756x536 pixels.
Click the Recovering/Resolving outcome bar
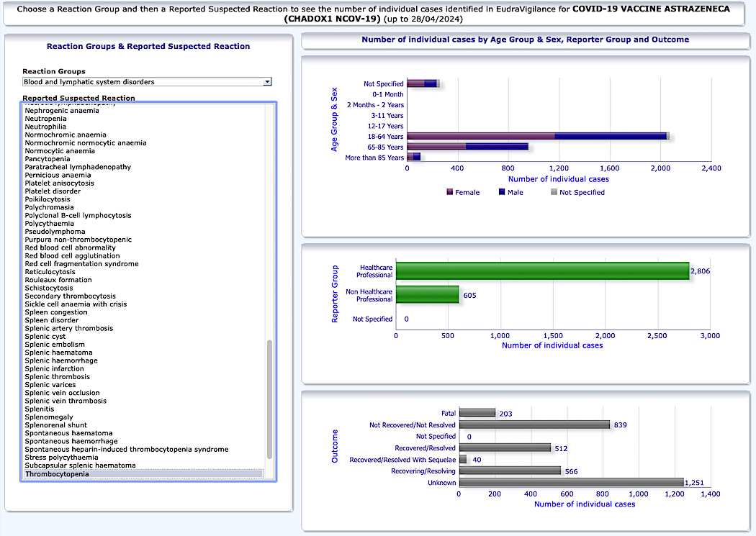coord(510,471)
